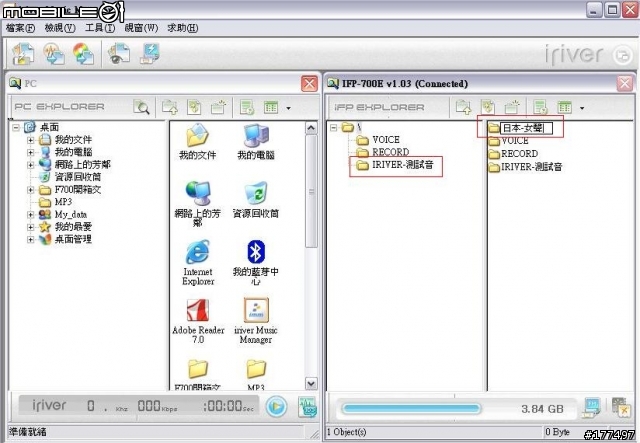The width and height of the screenshot is (640, 443).
Task: Expand My_data in PC tree
Action: coord(30,214)
